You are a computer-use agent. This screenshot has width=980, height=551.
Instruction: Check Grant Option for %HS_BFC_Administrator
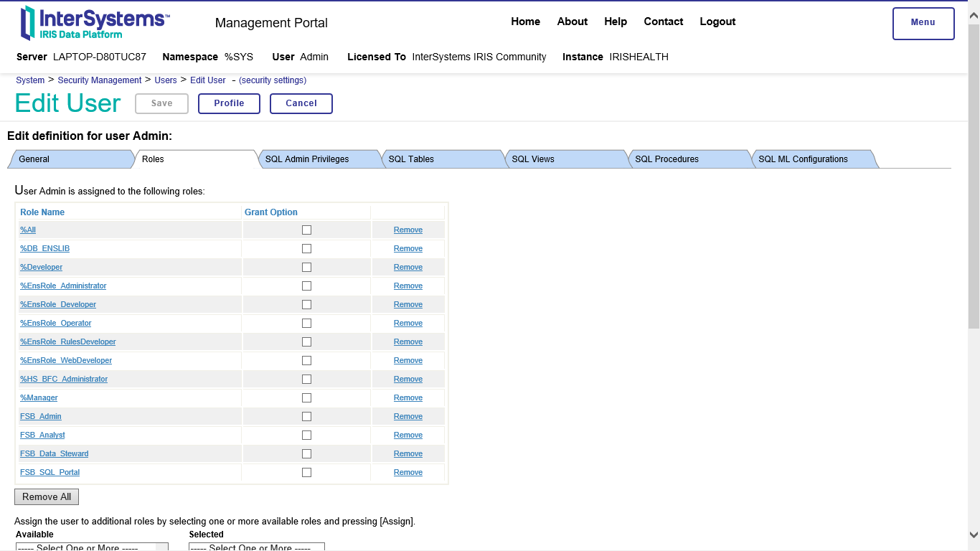[306, 379]
